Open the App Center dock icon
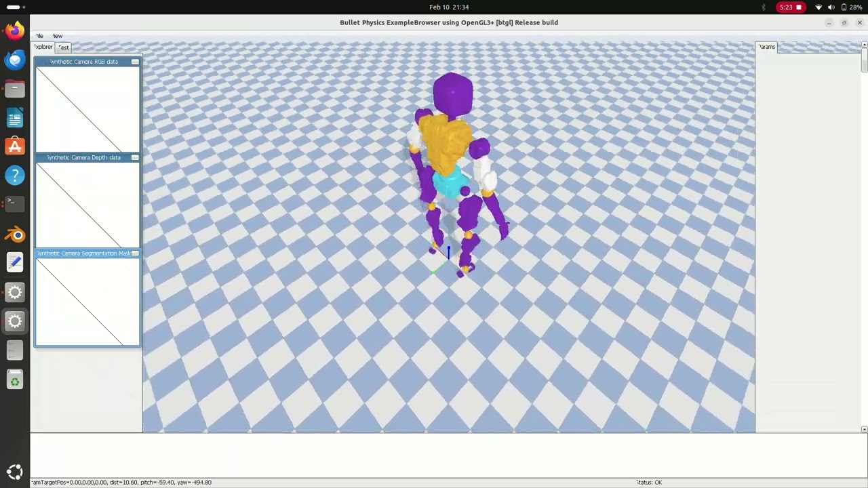Viewport: 868px width, 488px height. click(15, 147)
